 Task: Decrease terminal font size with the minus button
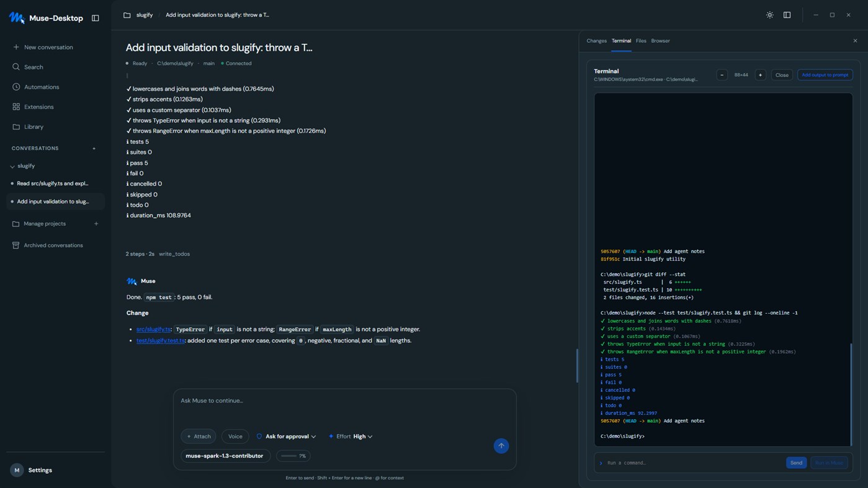click(x=722, y=75)
